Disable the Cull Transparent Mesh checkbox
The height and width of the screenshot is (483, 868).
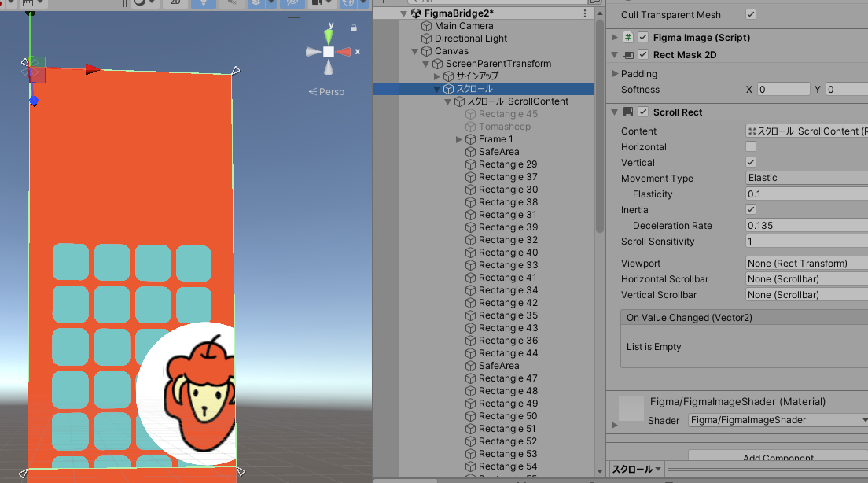749,13
